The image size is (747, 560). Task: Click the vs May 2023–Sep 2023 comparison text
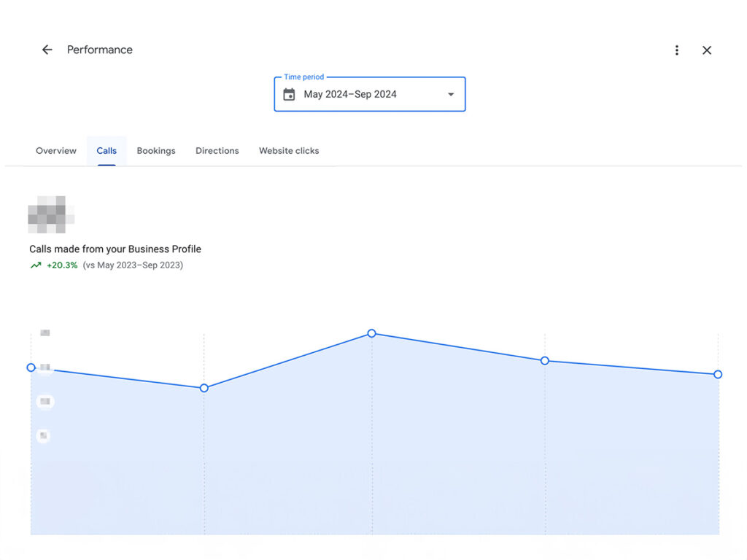[x=133, y=265]
